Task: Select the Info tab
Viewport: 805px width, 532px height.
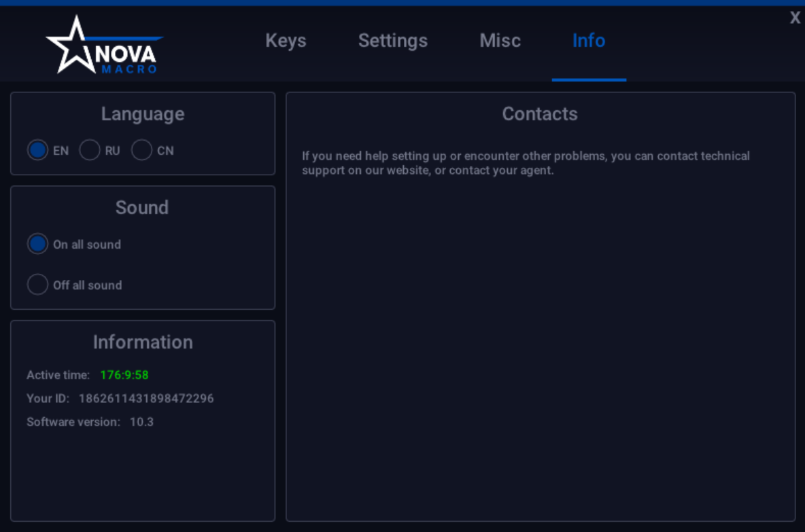Action: [x=589, y=41]
